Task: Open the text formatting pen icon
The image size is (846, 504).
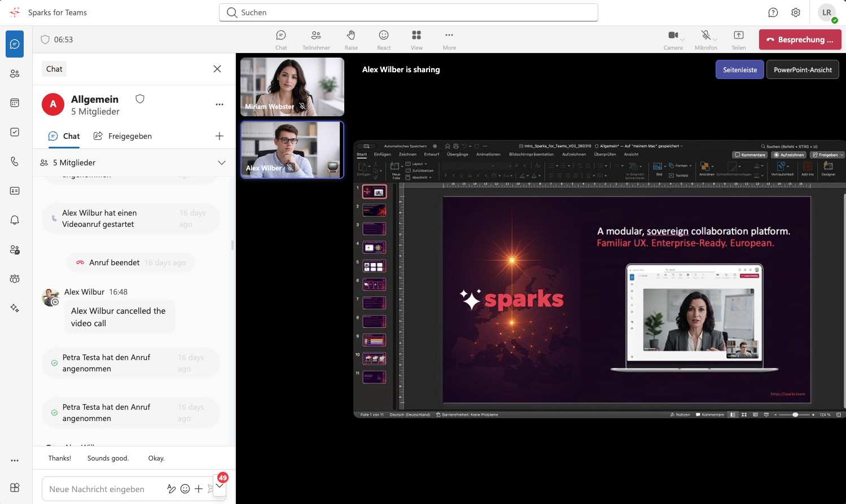Action: click(172, 489)
